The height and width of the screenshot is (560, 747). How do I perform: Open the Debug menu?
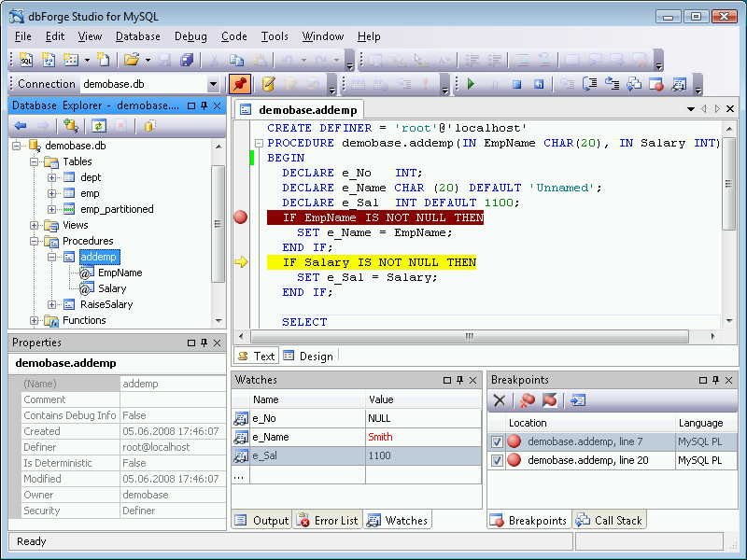tap(190, 36)
